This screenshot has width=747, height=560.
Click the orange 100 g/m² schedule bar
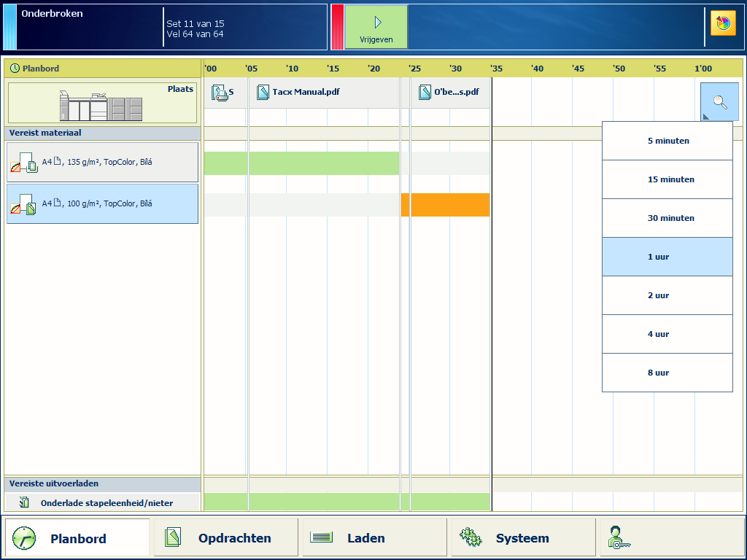446,205
